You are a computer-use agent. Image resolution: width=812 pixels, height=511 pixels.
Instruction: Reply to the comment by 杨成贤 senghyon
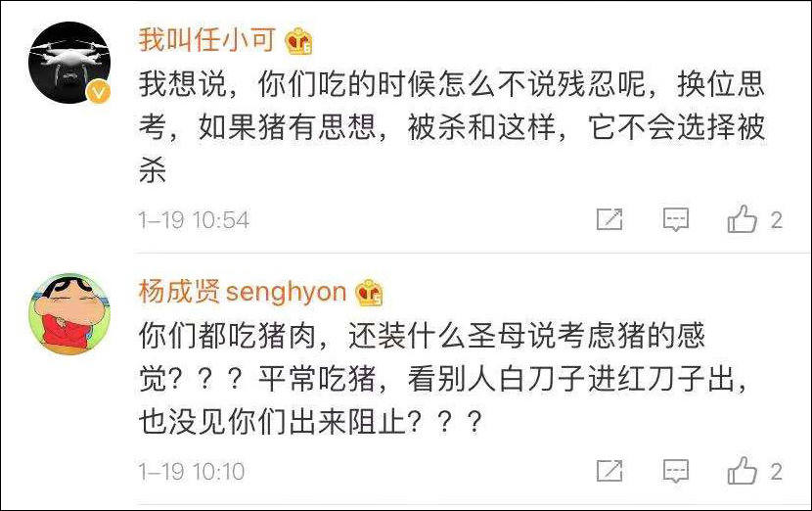676,472
